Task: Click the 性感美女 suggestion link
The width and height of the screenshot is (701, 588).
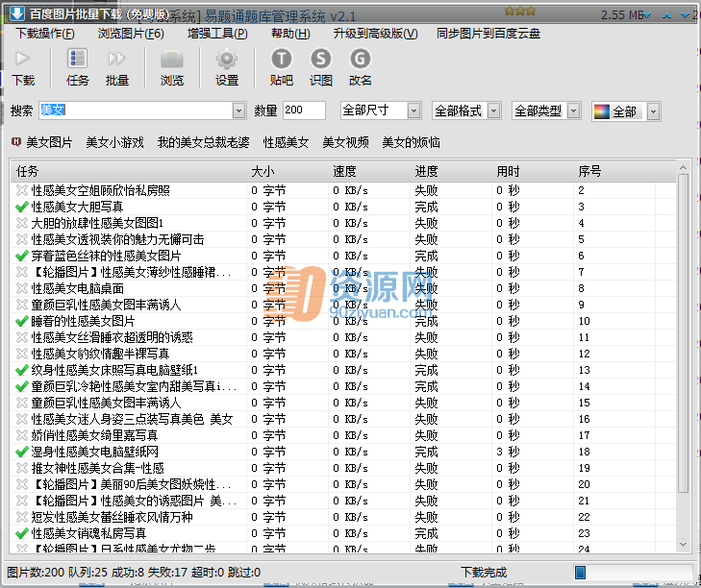Action: coord(287,142)
